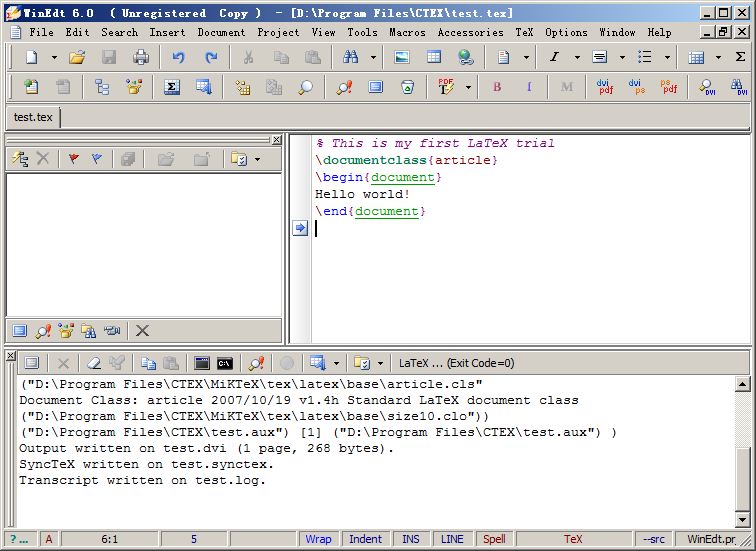
Task: Expand the PDF TeXify dropdown arrow
Action: coord(468,87)
